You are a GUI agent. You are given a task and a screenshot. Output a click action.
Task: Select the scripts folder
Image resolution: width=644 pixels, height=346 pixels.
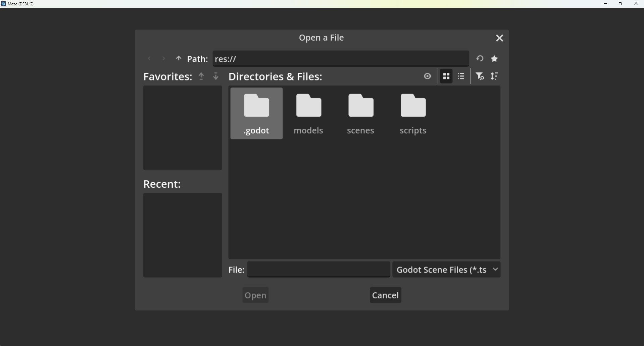pyautogui.click(x=413, y=114)
